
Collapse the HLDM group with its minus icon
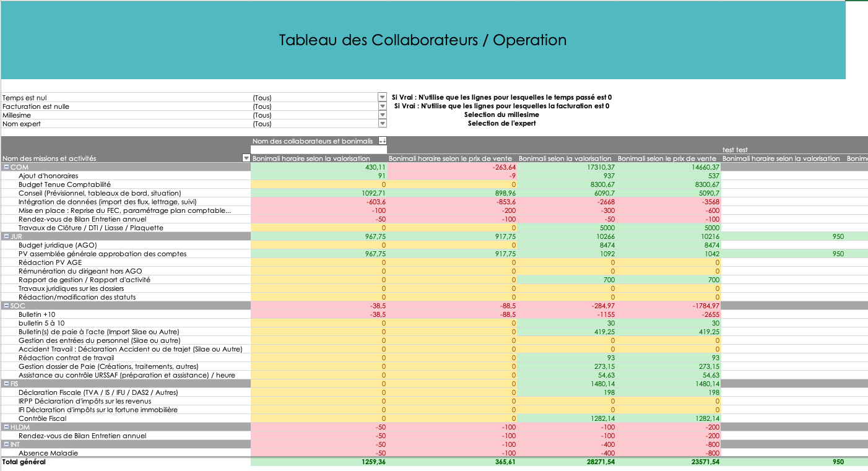(x=6, y=426)
